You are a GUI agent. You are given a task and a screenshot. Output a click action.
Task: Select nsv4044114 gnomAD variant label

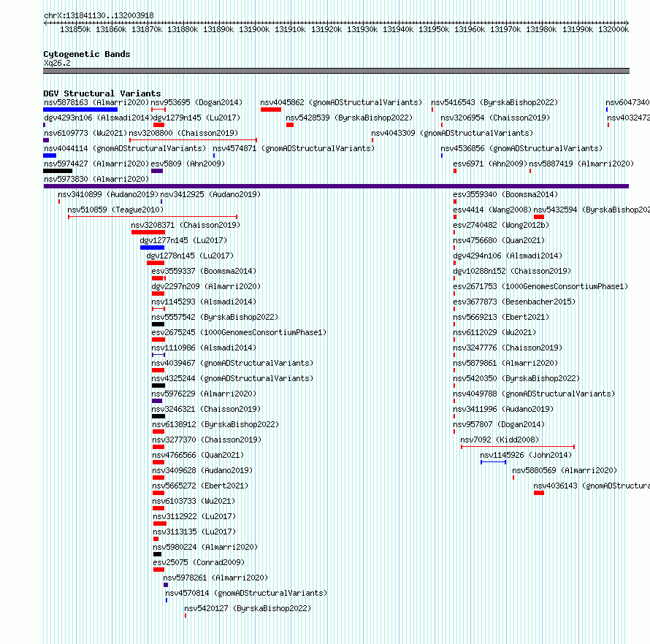point(125,148)
